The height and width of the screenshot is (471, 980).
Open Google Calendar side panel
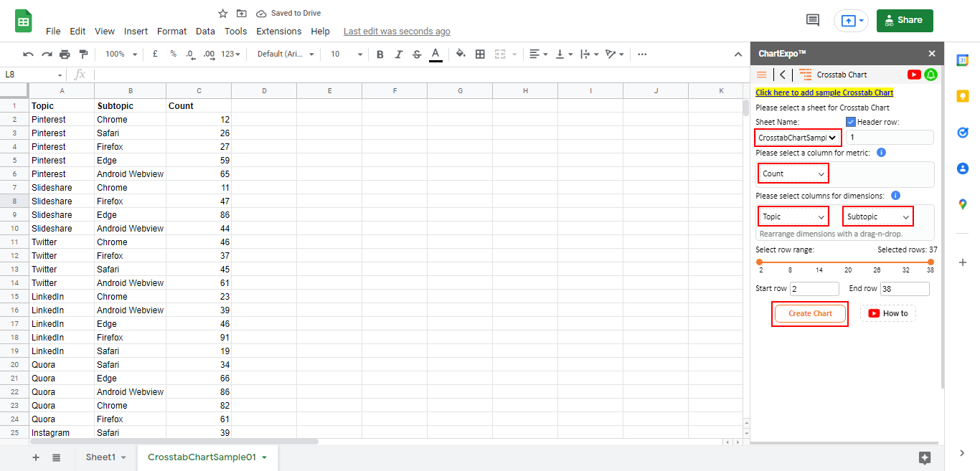tap(963, 60)
